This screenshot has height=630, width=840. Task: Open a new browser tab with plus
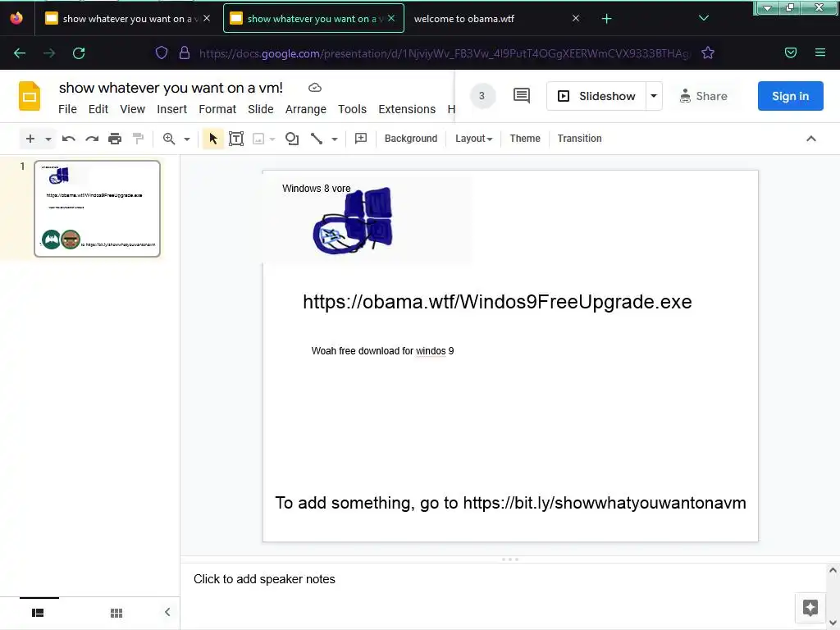coord(606,19)
